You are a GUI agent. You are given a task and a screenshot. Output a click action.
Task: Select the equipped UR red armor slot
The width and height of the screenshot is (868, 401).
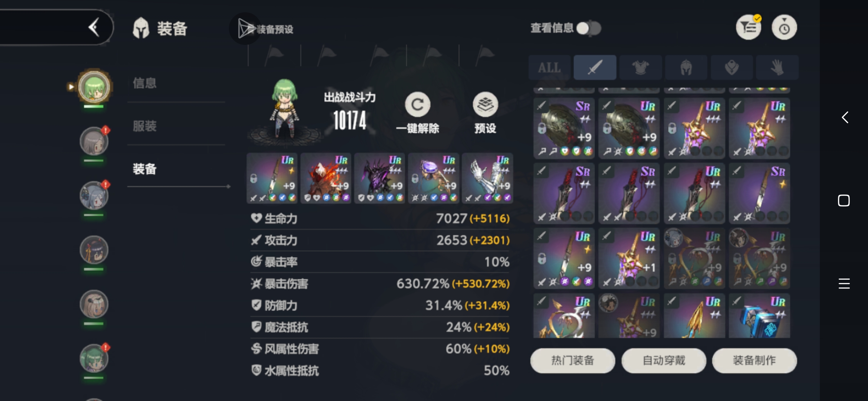[326, 178]
